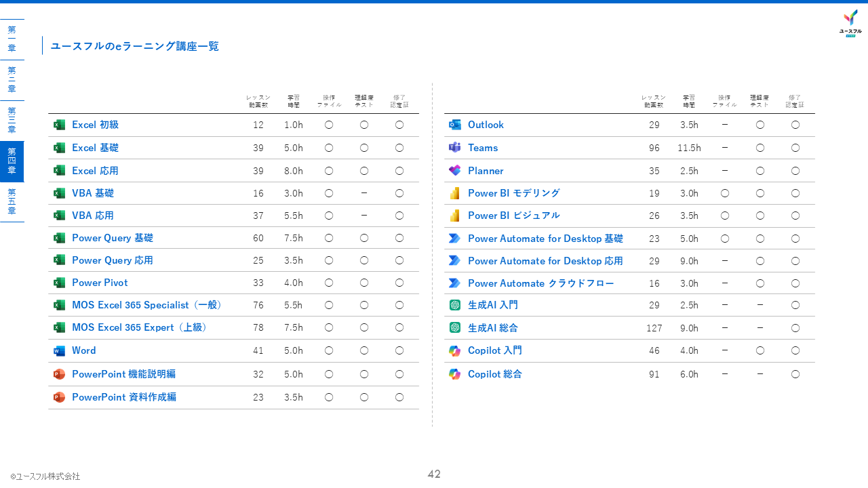The height and width of the screenshot is (488, 868).
Task: Go to the 第五章 chapter tab
Action: coord(12,202)
